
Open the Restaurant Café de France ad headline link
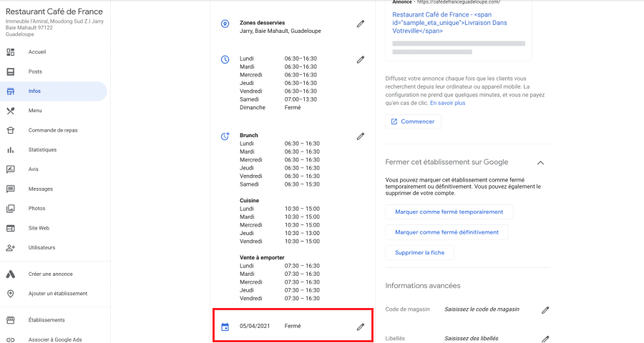[450, 23]
